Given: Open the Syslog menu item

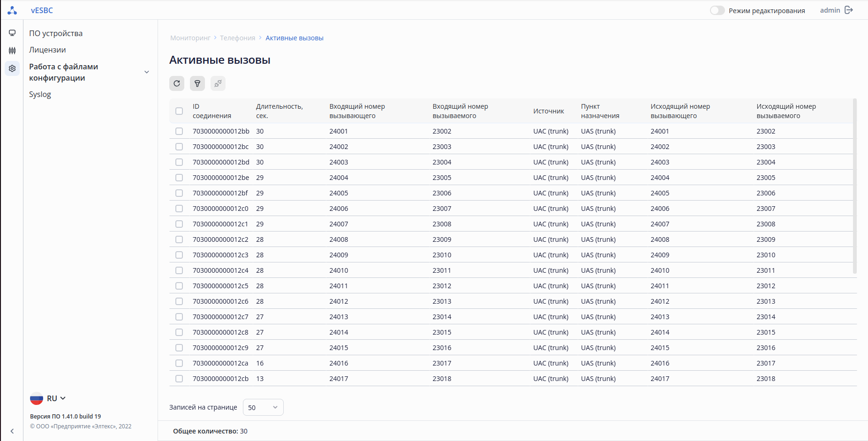Looking at the screenshot, I should click(x=40, y=94).
